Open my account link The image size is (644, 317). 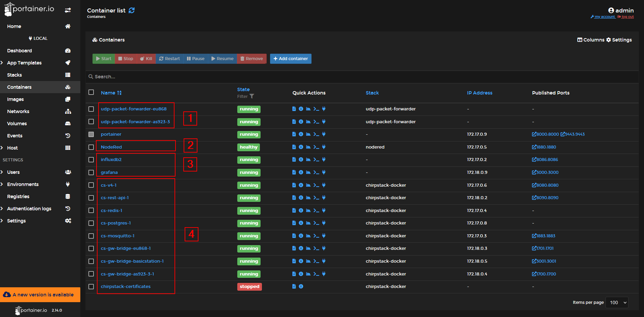[x=603, y=17]
